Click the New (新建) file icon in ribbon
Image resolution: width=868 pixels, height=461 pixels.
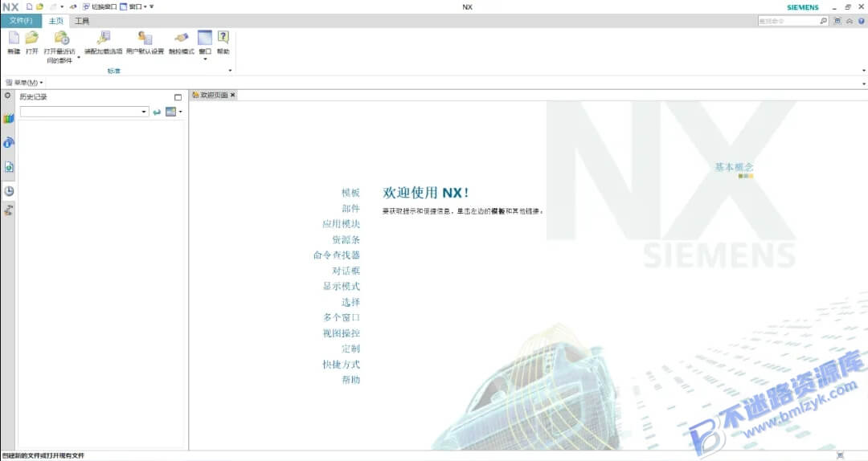pyautogui.click(x=14, y=39)
